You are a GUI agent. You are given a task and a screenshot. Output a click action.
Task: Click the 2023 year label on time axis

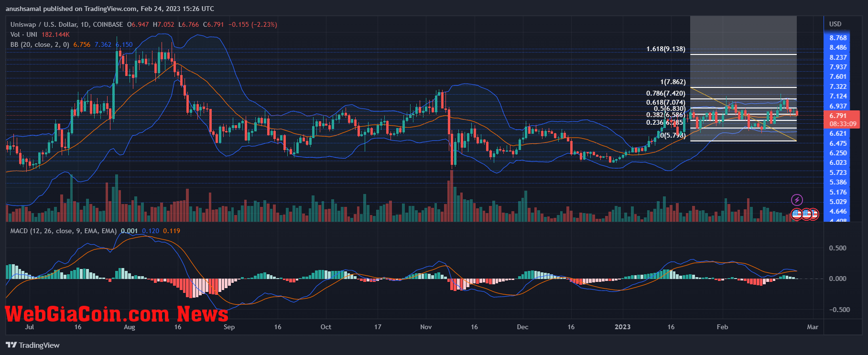click(x=622, y=327)
